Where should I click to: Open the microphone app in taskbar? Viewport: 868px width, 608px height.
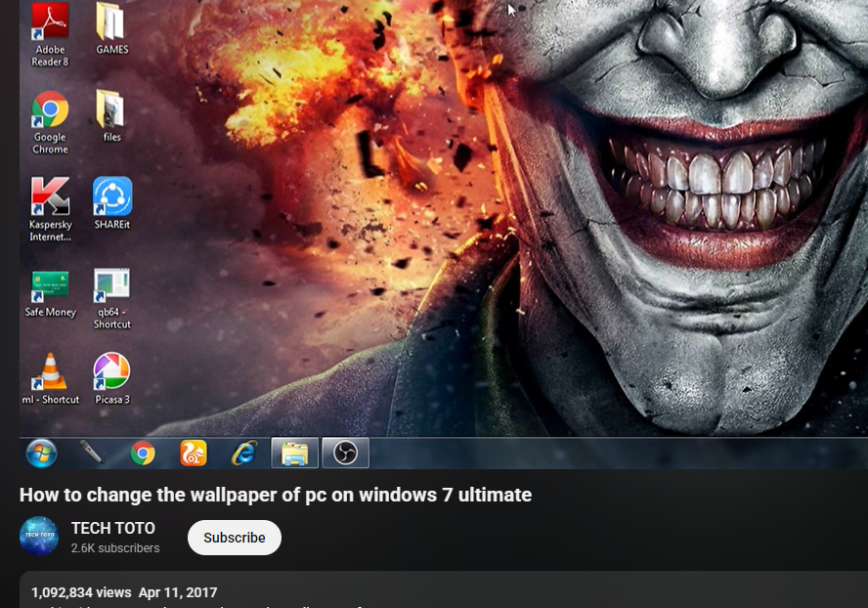pos(91,453)
